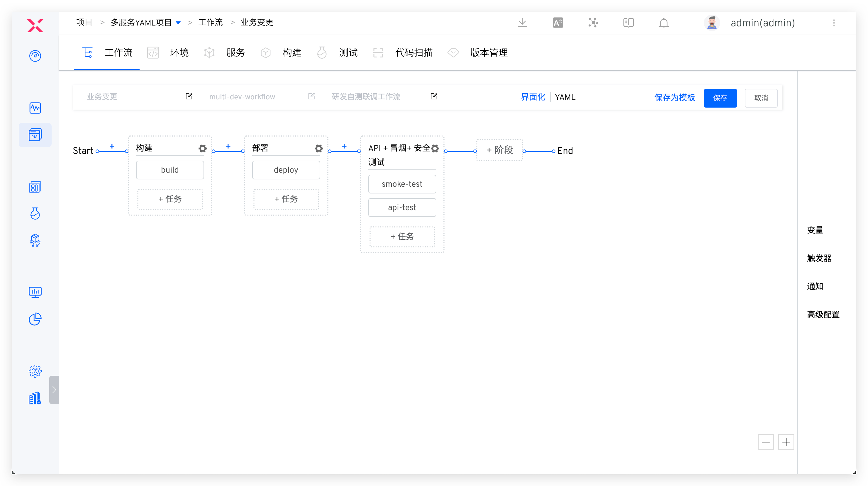Switch to the 环境 tab
Viewport: 868px width, 486px height.
click(179, 53)
